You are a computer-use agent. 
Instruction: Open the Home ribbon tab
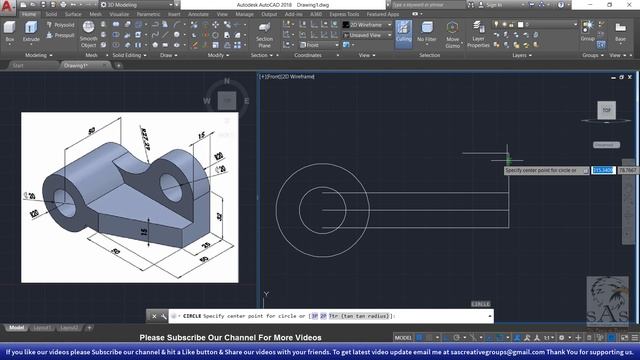[29, 14]
